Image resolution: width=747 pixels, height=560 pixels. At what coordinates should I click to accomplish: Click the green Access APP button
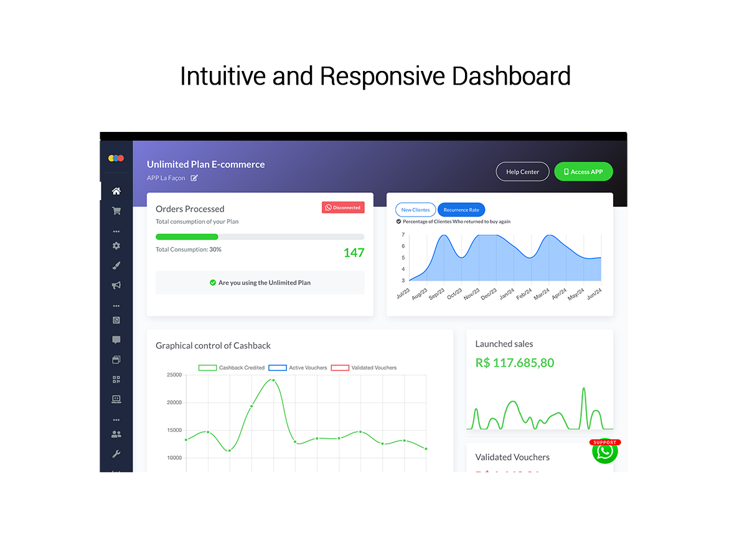point(583,172)
